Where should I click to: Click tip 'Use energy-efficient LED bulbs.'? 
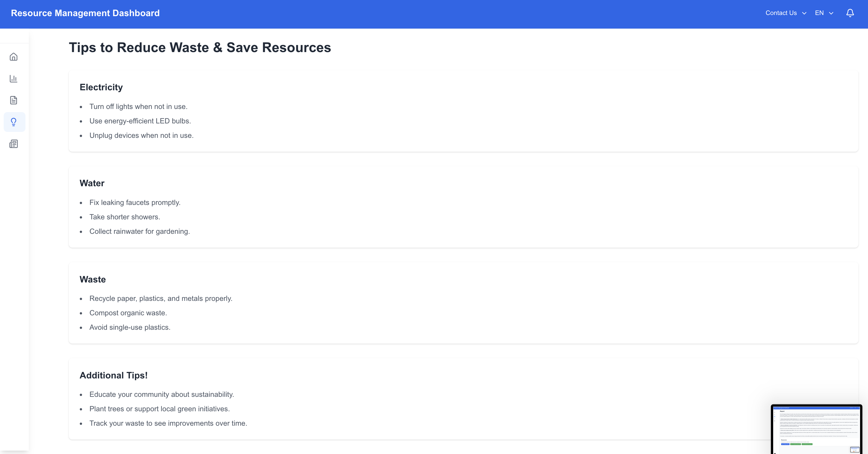[x=140, y=121]
